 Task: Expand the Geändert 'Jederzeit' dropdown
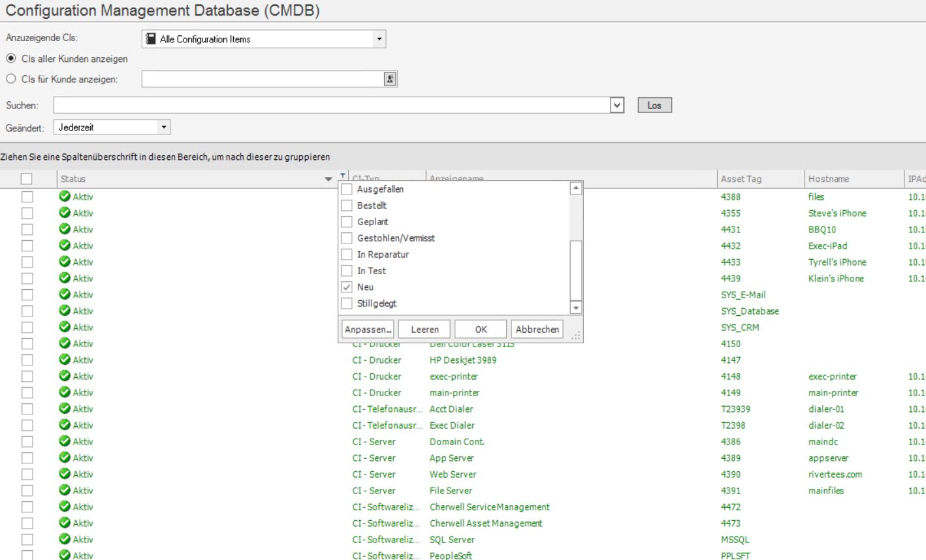point(163,127)
